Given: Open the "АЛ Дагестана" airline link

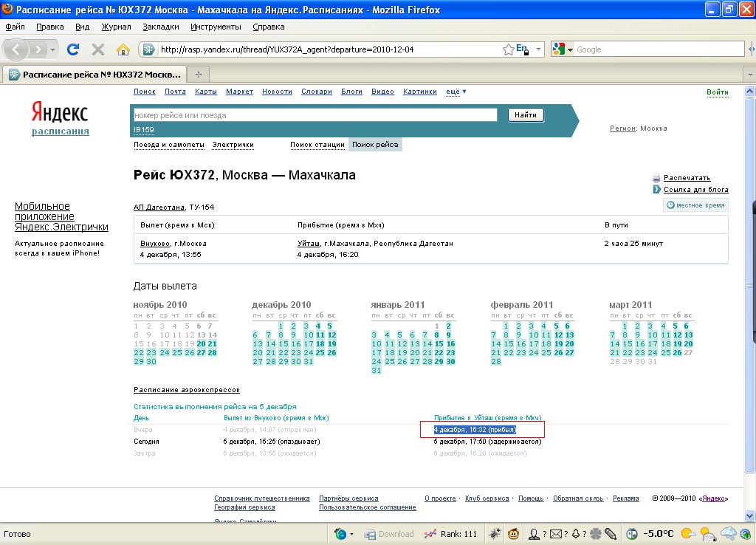Looking at the screenshot, I should coord(159,208).
